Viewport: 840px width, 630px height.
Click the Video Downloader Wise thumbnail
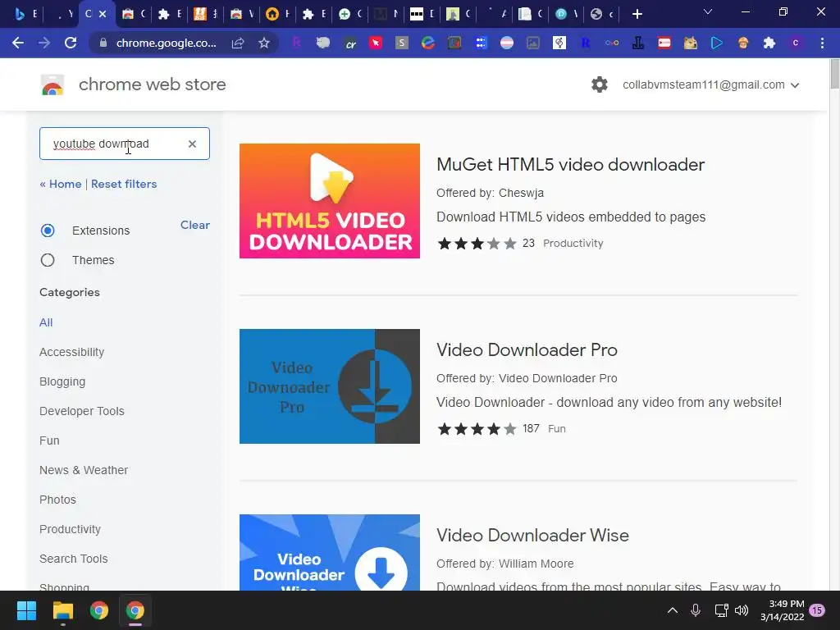[330, 552]
